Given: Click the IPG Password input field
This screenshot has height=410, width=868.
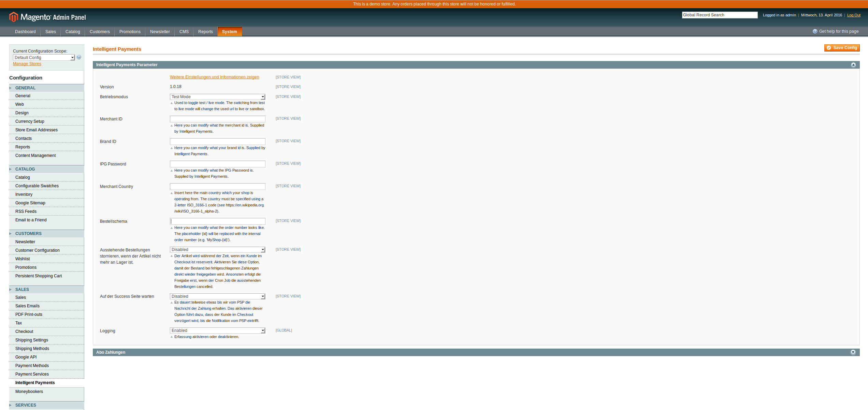Looking at the screenshot, I should pos(218,164).
